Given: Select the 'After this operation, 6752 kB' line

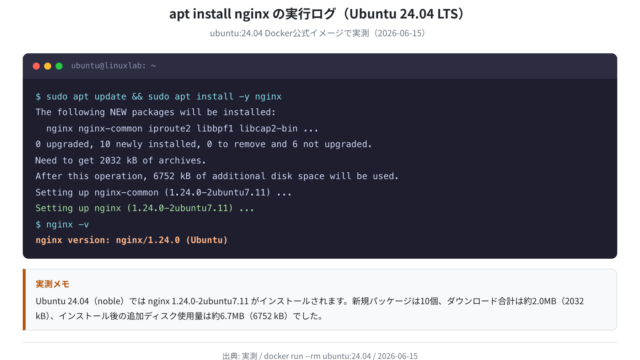Looking at the screenshot, I should point(217,176).
